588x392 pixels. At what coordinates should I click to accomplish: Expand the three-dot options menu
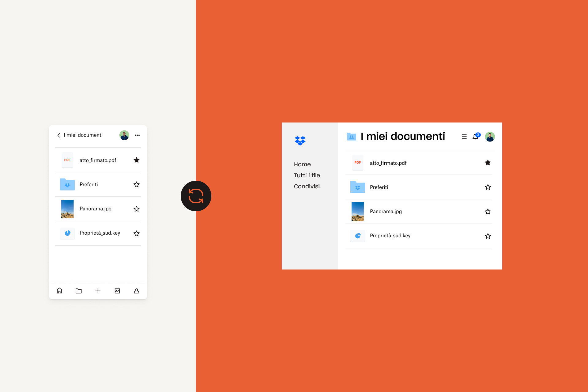coord(138,135)
